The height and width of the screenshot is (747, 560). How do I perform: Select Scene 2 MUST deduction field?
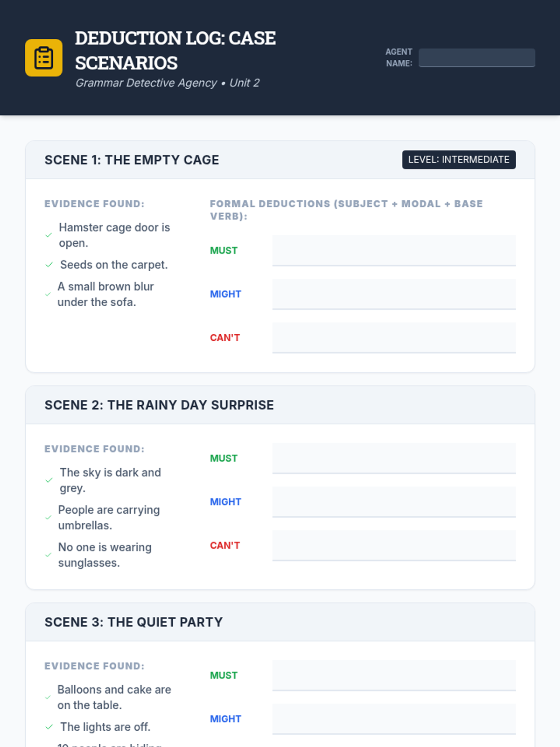[x=394, y=458]
